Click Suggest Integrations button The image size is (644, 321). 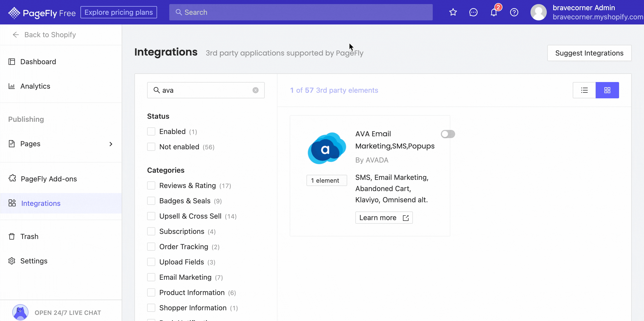589,53
